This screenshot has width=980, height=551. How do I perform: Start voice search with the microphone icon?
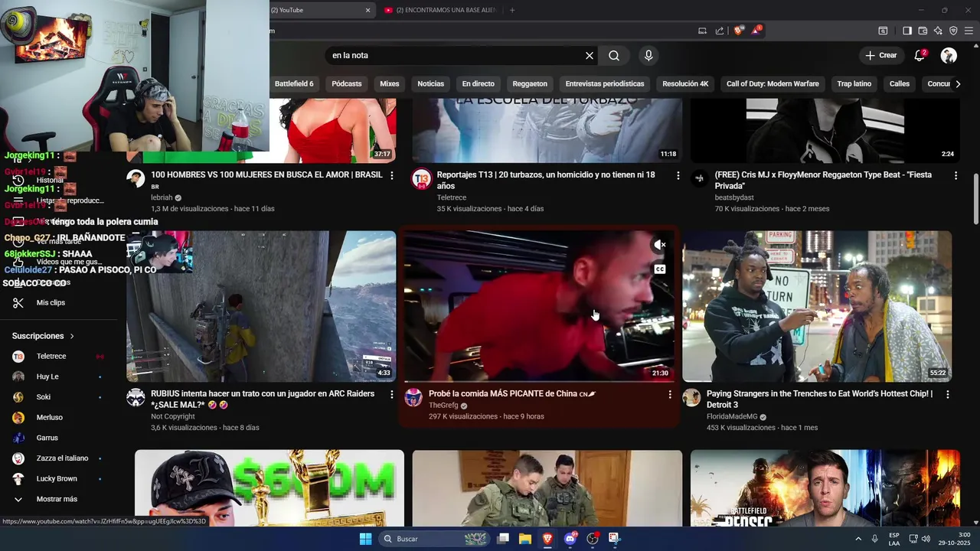tap(648, 55)
